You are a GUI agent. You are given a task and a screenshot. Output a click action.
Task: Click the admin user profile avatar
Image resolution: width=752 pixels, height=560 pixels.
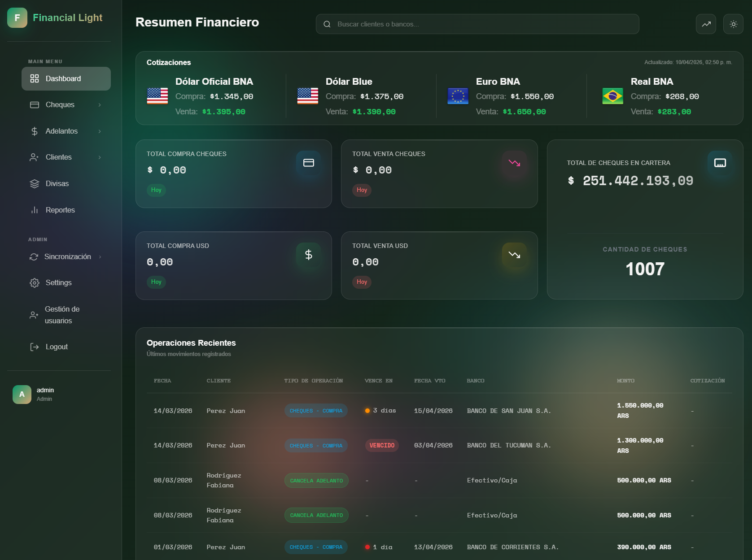[21, 394]
